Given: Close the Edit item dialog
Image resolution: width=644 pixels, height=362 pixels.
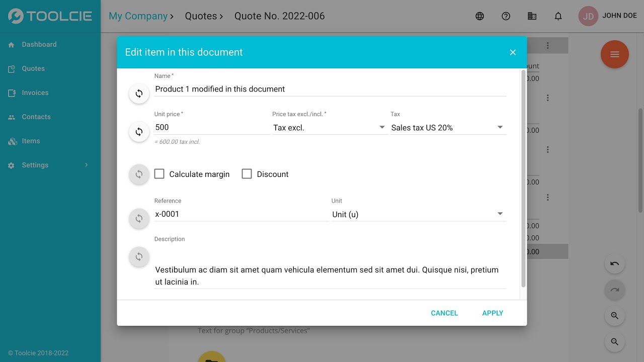Looking at the screenshot, I should (513, 52).
